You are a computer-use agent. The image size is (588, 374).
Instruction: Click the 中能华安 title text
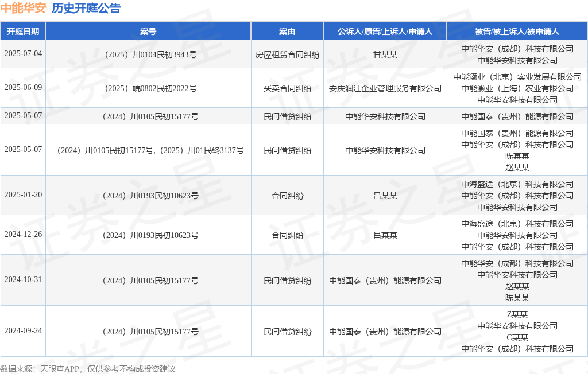tap(23, 8)
